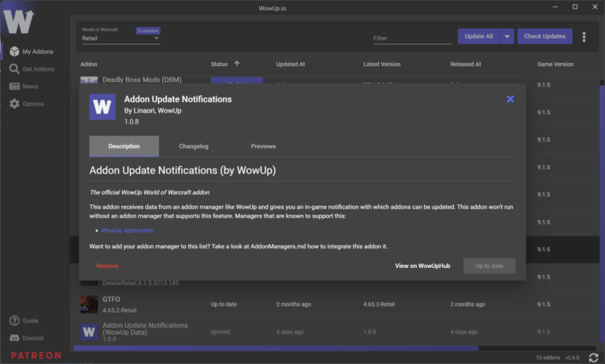Screen dimensions: 605x364
Task: Click the Filter search field
Action: click(411, 38)
